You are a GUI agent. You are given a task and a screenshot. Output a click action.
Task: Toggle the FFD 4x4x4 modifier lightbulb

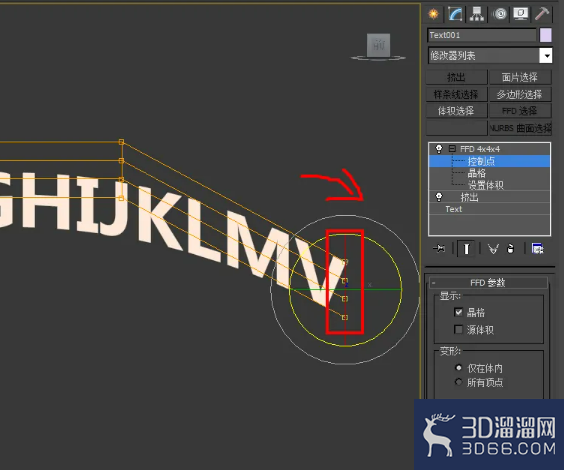438,149
